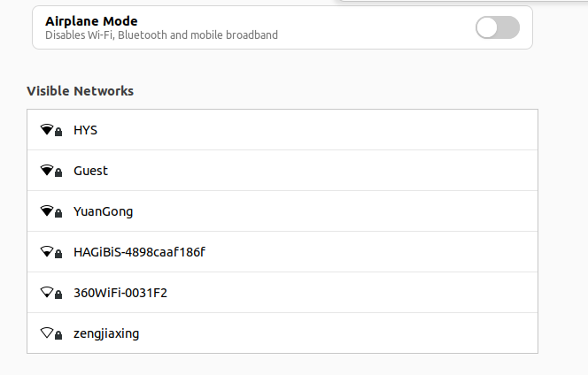
Task: Connect to HAGiBiS-4898caaf186f network
Action: (x=282, y=252)
